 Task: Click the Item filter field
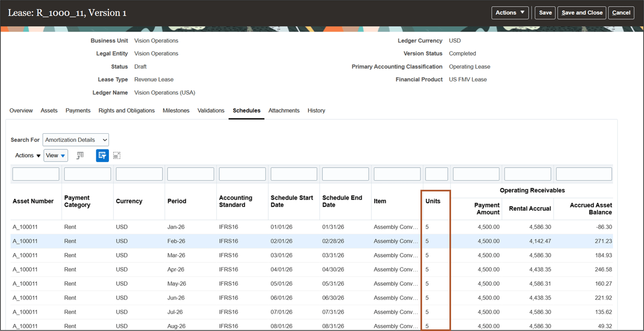point(397,174)
